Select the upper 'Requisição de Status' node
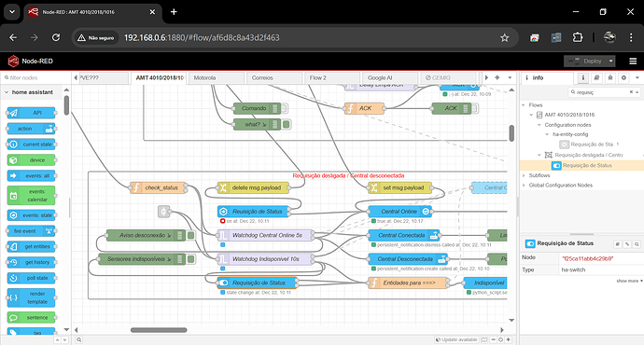 254,212
